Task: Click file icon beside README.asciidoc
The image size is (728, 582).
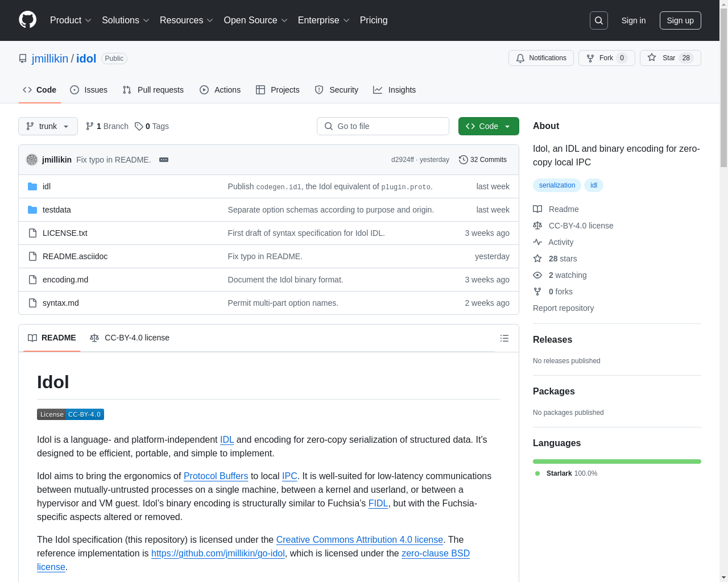Action: pos(32,256)
